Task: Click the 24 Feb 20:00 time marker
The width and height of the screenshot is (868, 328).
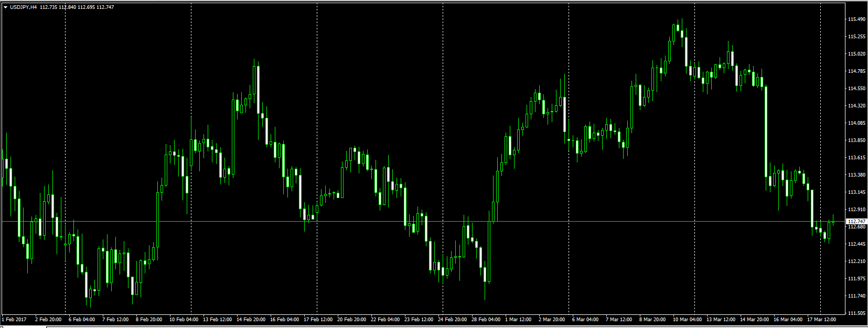Action: click(x=452, y=320)
